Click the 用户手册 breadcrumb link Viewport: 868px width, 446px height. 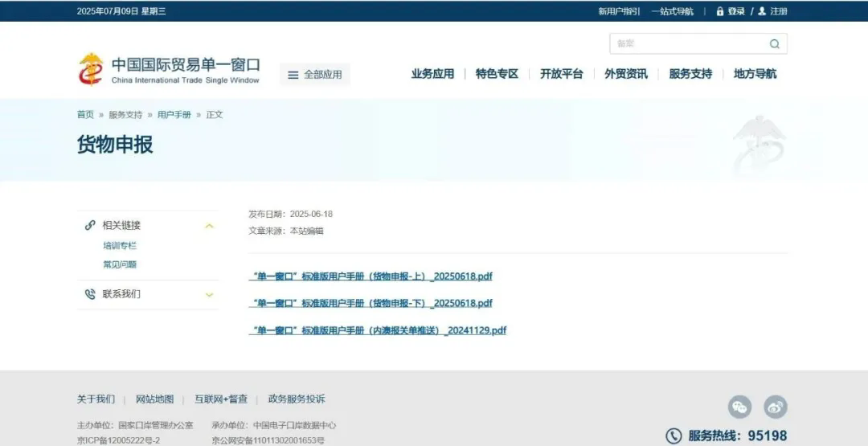[x=174, y=115]
